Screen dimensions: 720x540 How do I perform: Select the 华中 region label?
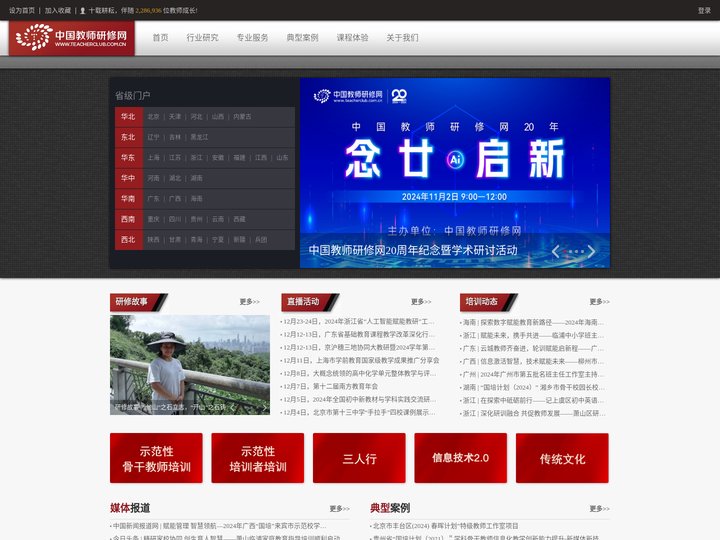(x=129, y=178)
